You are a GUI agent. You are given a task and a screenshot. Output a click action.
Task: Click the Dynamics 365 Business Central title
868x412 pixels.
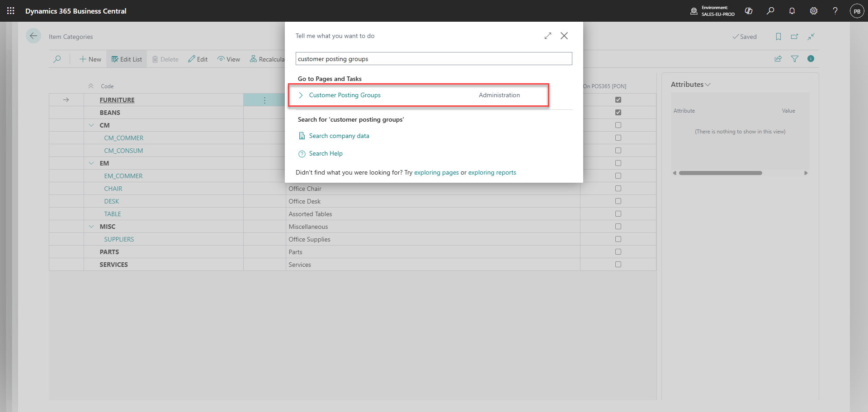pos(76,11)
